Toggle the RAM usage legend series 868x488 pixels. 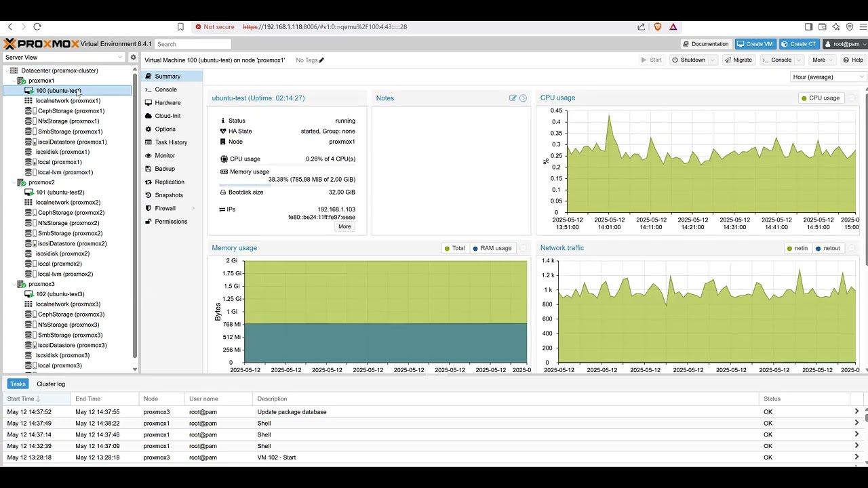(492, 248)
